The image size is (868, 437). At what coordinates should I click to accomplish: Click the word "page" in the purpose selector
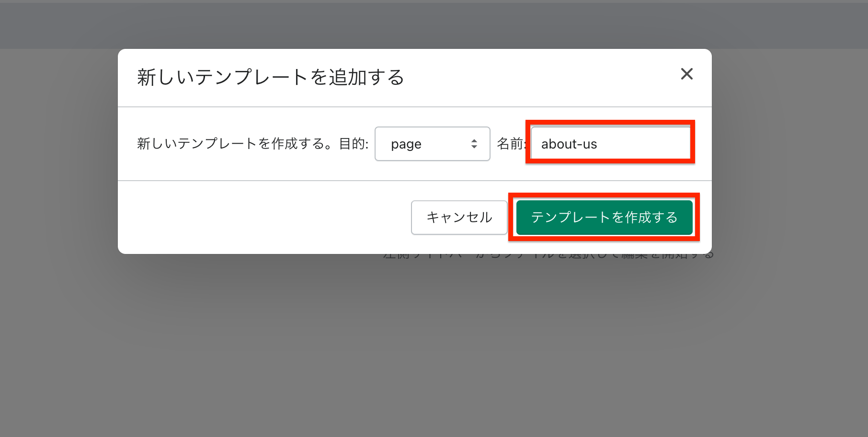406,144
